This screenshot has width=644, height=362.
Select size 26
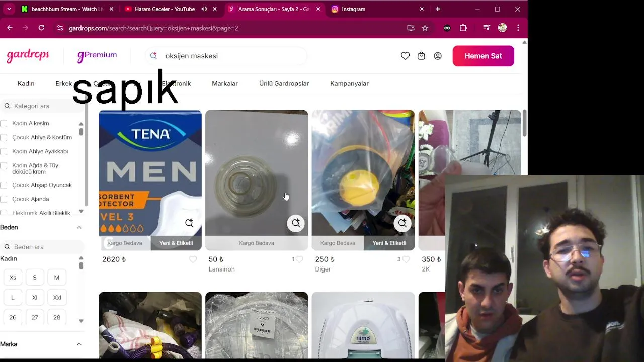(x=13, y=318)
